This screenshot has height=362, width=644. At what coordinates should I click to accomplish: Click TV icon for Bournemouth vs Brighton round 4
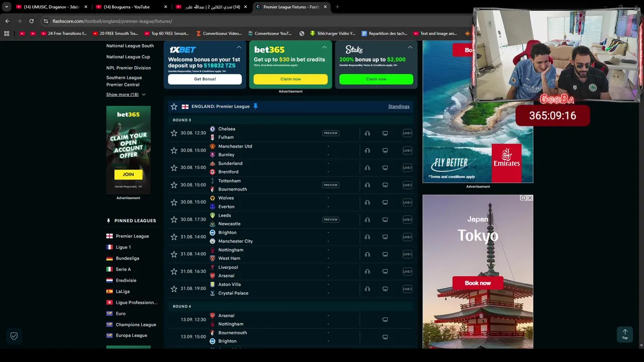coord(385,337)
